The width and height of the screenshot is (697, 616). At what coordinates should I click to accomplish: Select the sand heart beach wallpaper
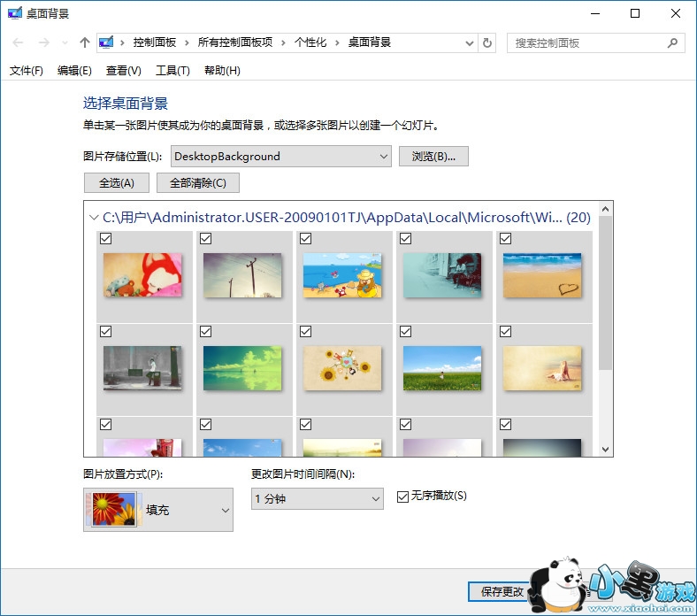[x=543, y=275]
